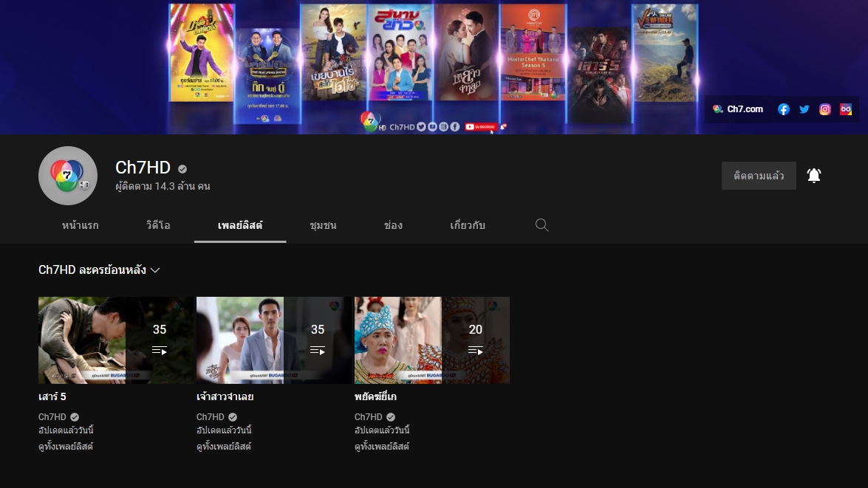This screenshot has width=868, height=488.
Task: Click the Ch7HD channel name heading
Action: [143, 167]
